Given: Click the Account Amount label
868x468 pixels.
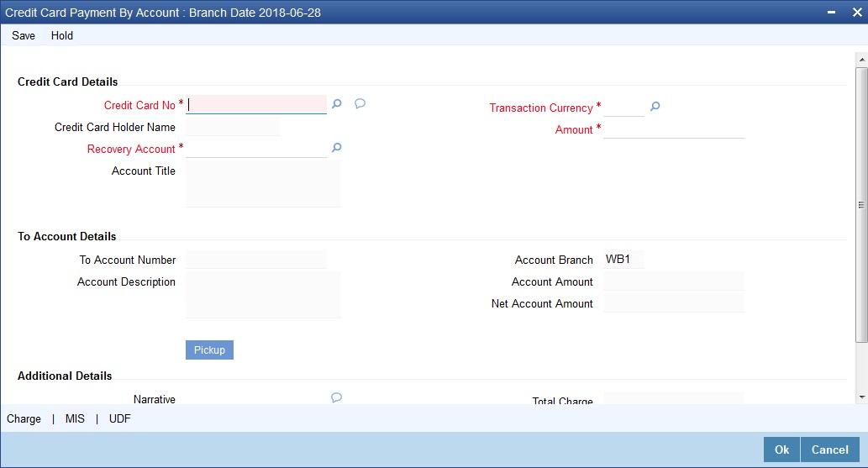Looking at the screenshot, I should (552, 281).
